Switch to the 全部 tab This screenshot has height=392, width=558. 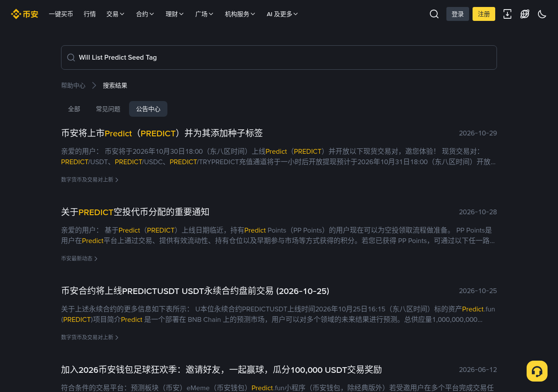74,109
